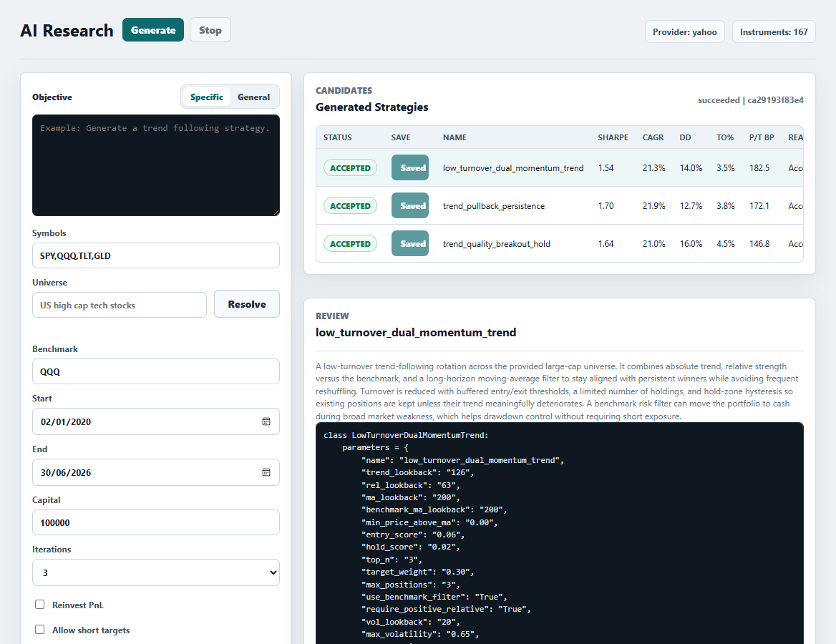Click the Capital input field
This screenshot has height=644, width=836.
pos(156,522)
